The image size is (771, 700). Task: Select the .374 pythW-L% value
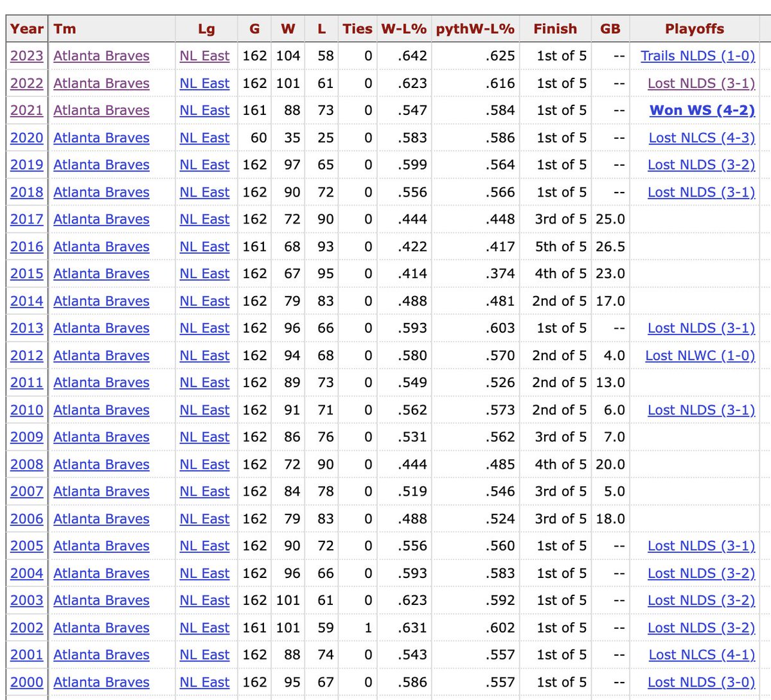pos(500,274)
